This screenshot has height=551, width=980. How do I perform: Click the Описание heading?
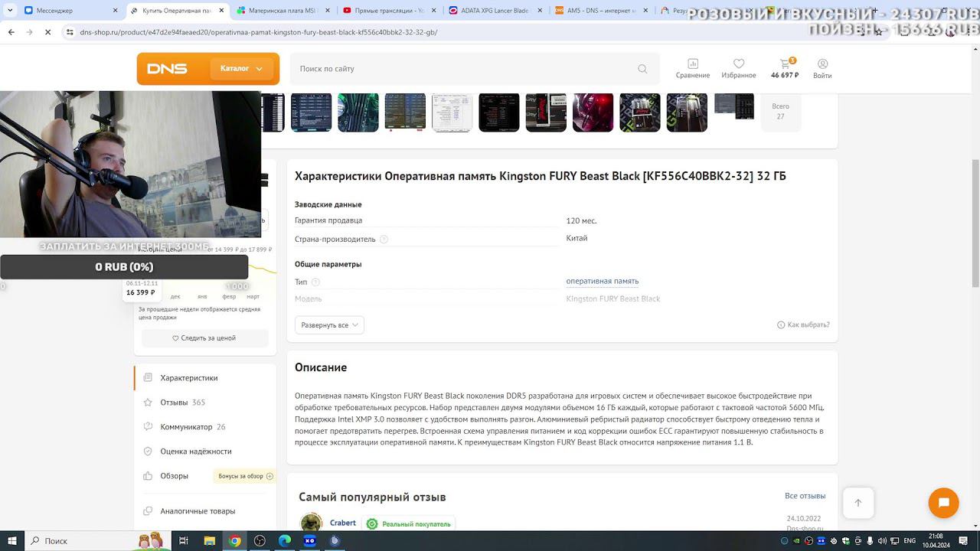point(321,367)
